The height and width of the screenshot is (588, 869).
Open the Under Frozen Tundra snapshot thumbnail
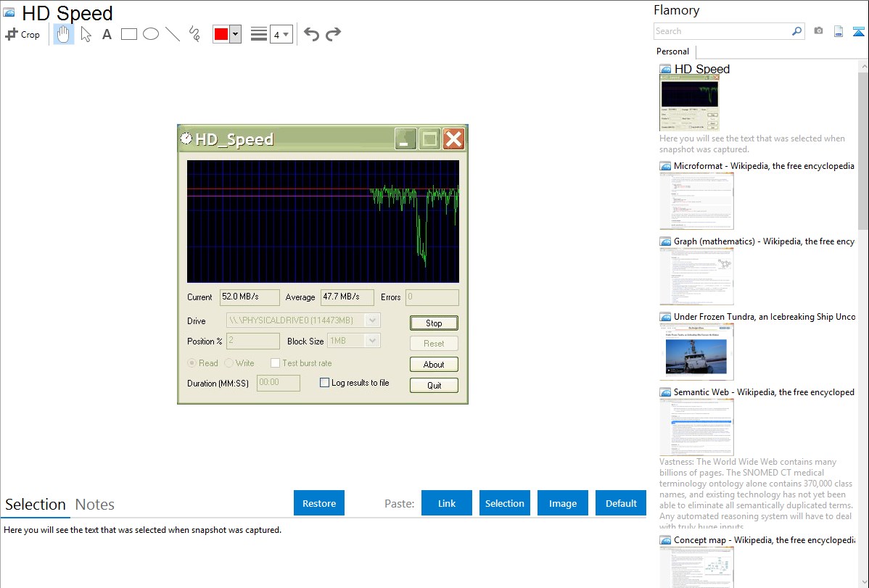696,352
